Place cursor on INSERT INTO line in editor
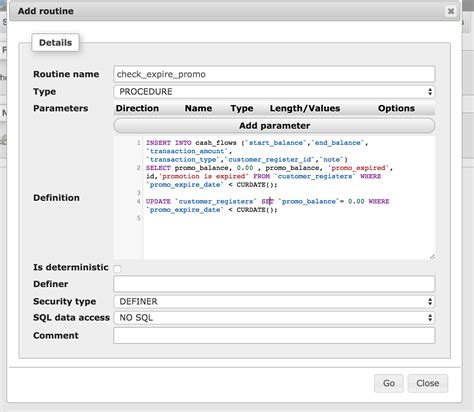This screenshot has height=412, width=474. tap(257, 143)
